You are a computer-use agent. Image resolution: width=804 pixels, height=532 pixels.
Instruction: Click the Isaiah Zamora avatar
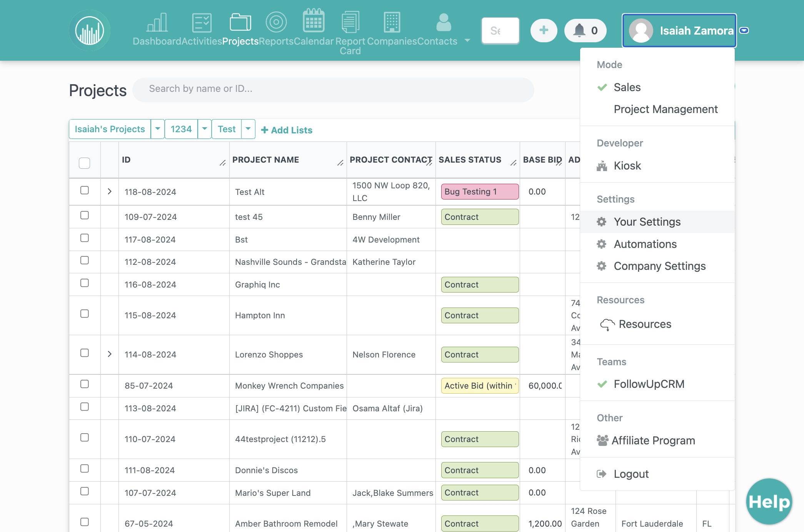(x=641, y=30)
